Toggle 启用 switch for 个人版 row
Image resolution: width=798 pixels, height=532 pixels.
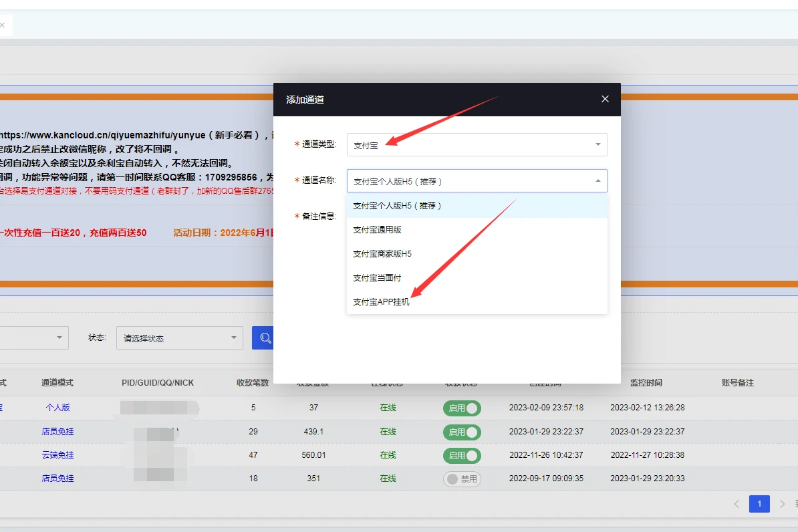point(462,408)
